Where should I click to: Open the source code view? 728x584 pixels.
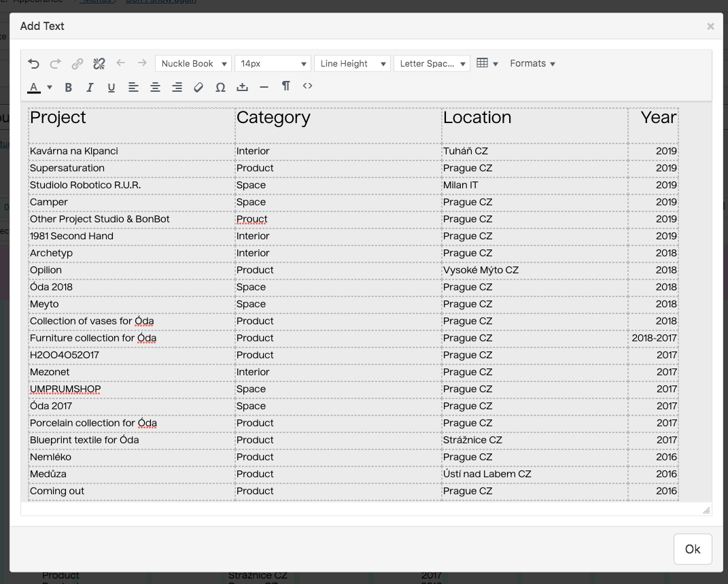(x=308, y=86)
